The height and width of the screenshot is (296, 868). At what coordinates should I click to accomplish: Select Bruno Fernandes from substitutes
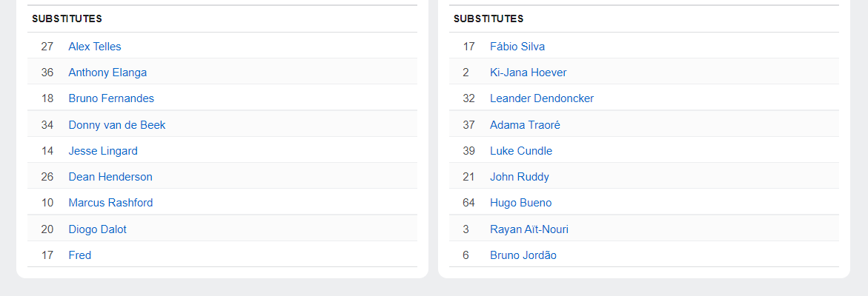point(111,98)
